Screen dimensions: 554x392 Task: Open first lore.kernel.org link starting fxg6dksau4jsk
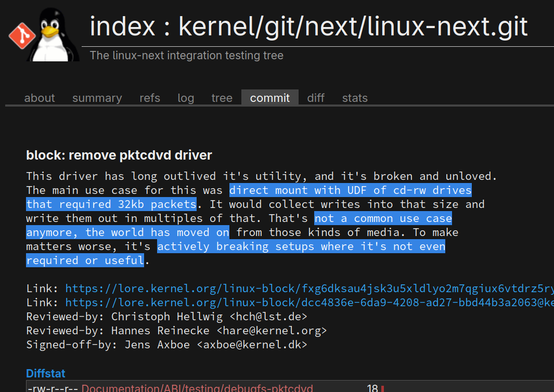pos(310,289)
